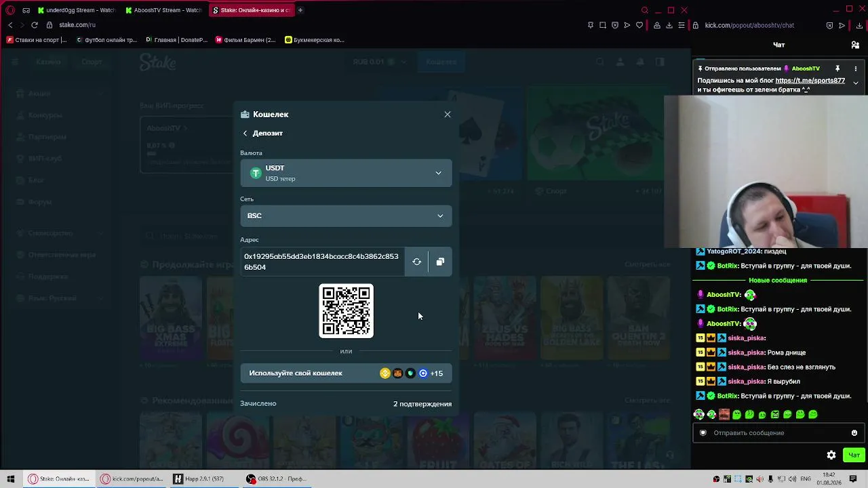Open the Футбол онлайн bookmark
The image size is (868, 488).
click(106, 40)
